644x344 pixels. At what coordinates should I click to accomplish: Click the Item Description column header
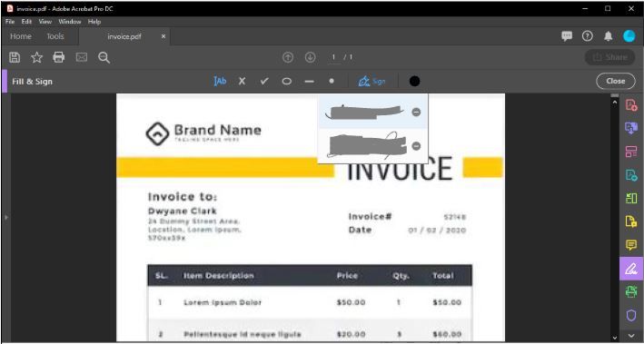pyautogui.click(x=219, y=275)
